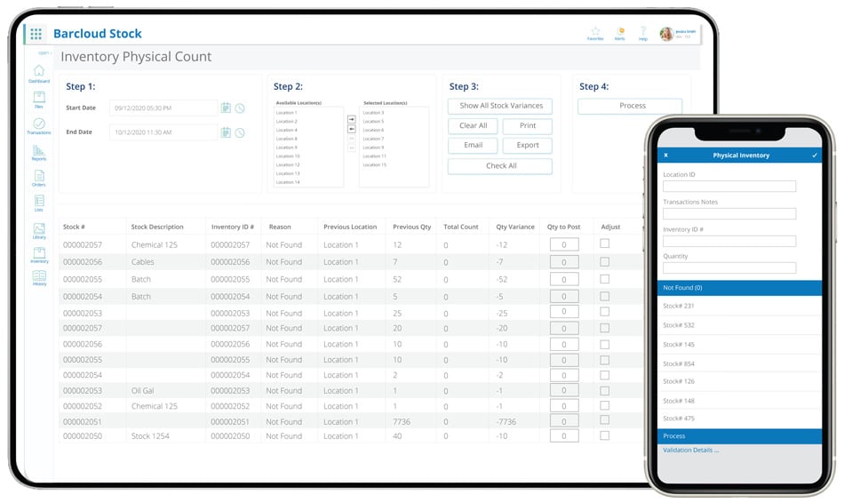This screenshot has width=868, height=503.
Task: Confirm Physical Inventory with checkmark icon
Action: coord(815,156)
